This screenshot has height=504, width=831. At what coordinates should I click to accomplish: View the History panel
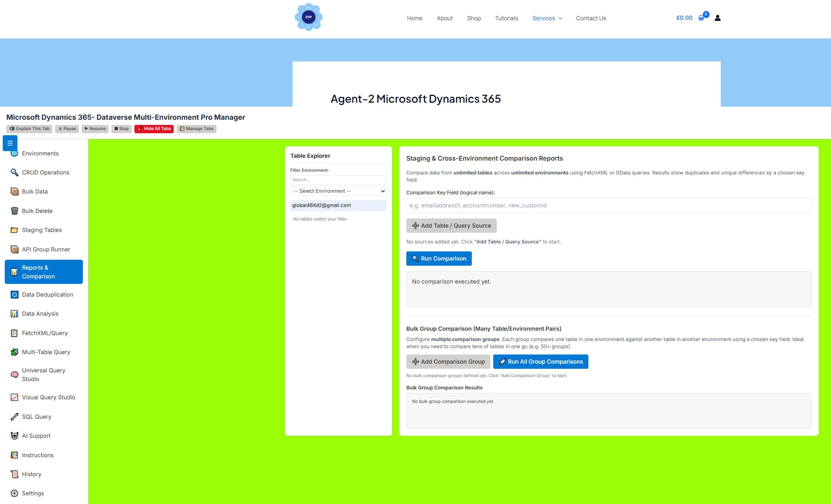31,474
